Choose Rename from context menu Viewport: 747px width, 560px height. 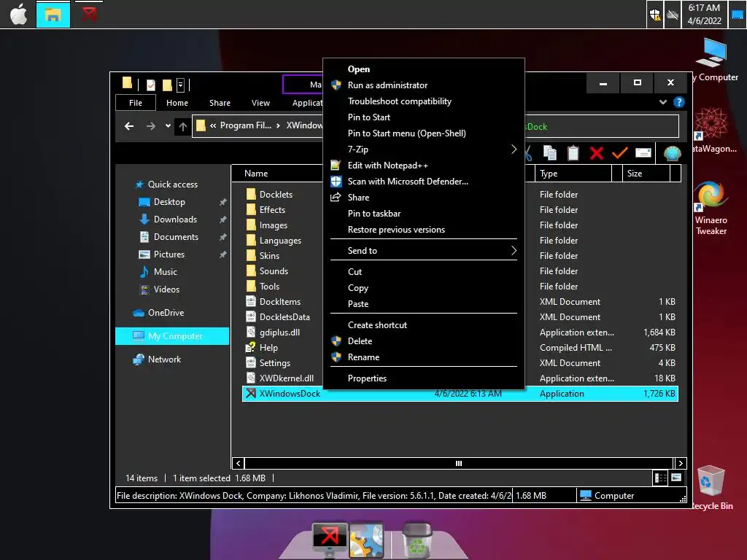pos(363,357)
